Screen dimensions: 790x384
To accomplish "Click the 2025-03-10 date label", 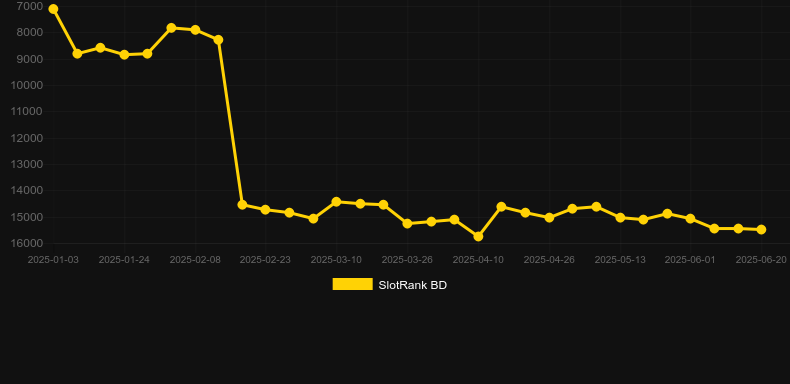I will pos(337,260).
